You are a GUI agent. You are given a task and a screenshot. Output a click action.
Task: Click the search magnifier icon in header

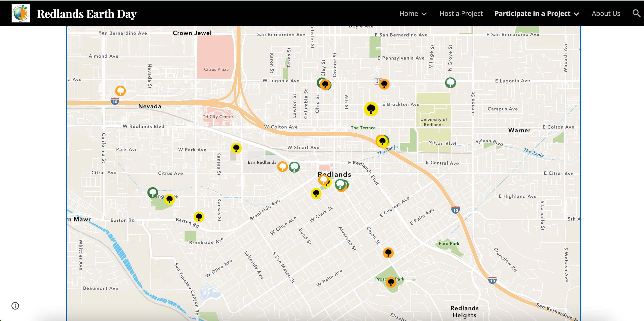(x=636, y=13)
